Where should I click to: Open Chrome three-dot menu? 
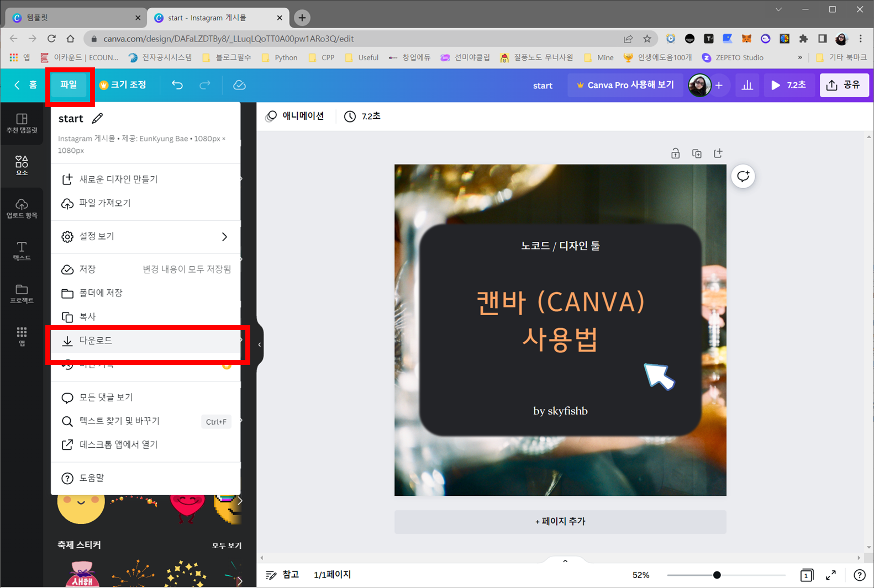point(860,39)
